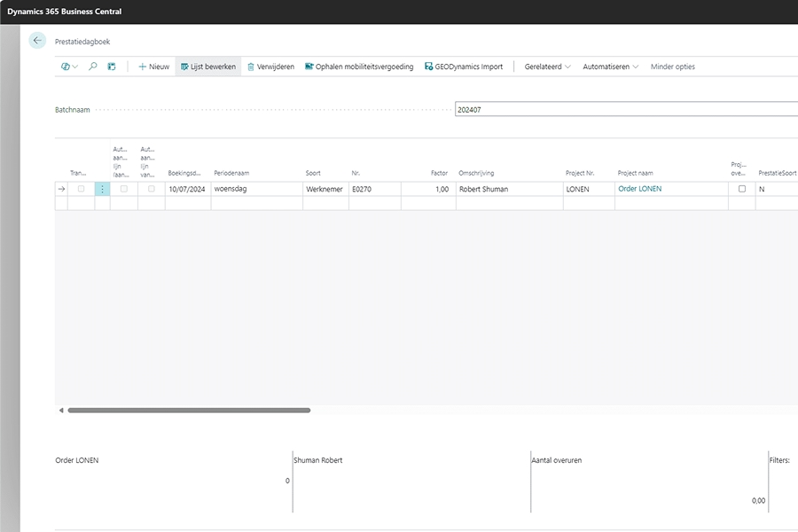Click the Nieuw plus button
798x532 pixels.
pyautogui.click(x=153, y=66)
